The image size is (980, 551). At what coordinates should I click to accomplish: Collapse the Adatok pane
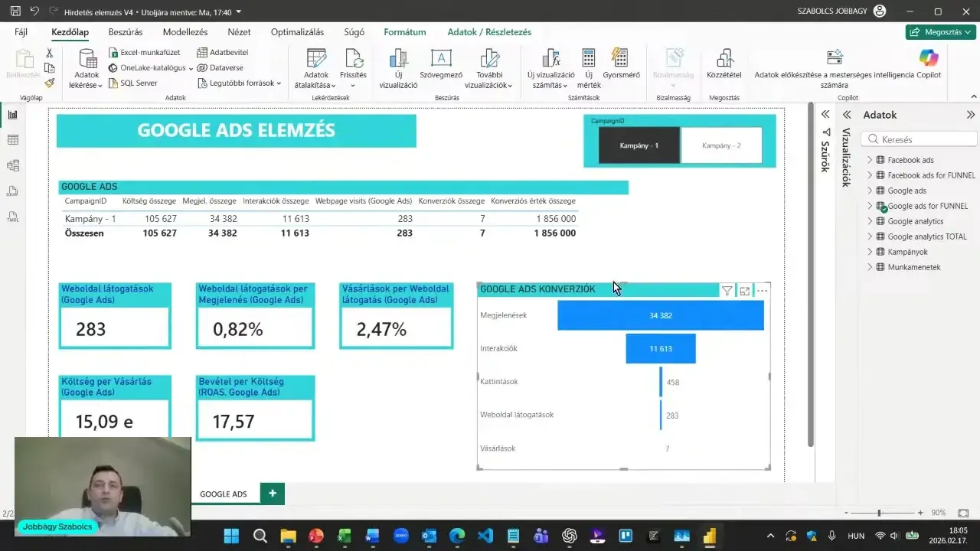[x=971, y=114]
